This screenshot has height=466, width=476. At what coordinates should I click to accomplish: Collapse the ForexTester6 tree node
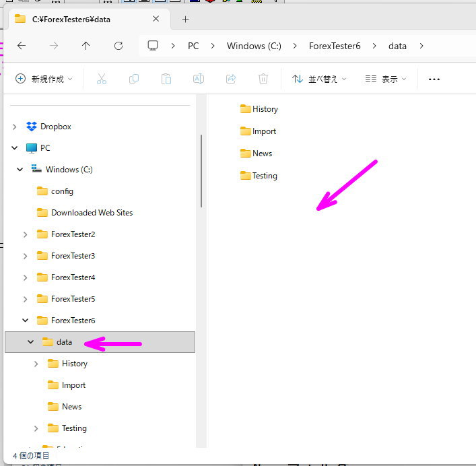click(x=25, y=321)
